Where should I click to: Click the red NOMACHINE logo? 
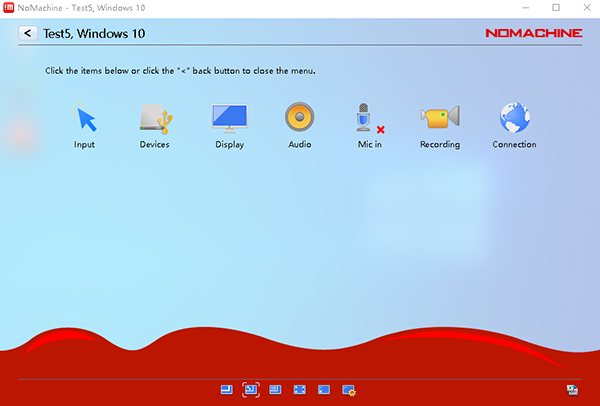tap(532, 33)
